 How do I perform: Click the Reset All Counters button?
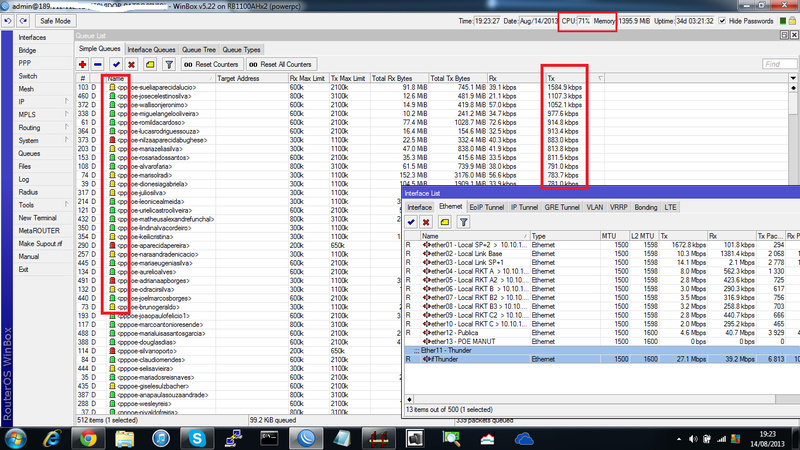[281, 64]
